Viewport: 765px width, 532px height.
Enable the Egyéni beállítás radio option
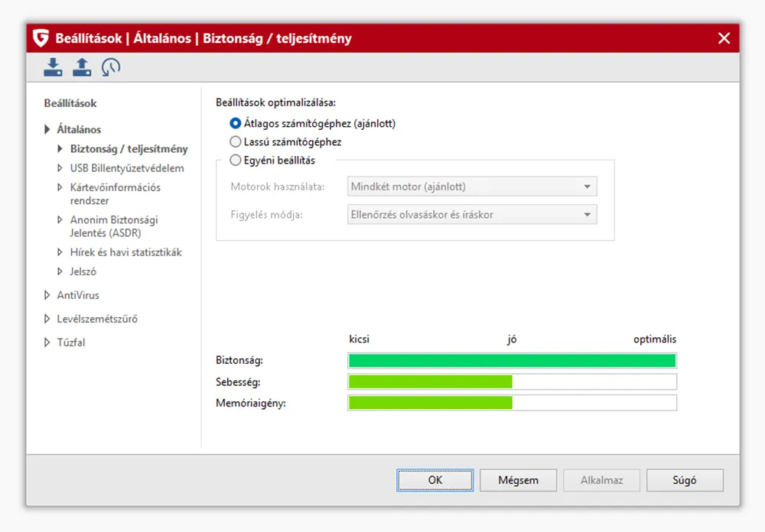[236, 161]
